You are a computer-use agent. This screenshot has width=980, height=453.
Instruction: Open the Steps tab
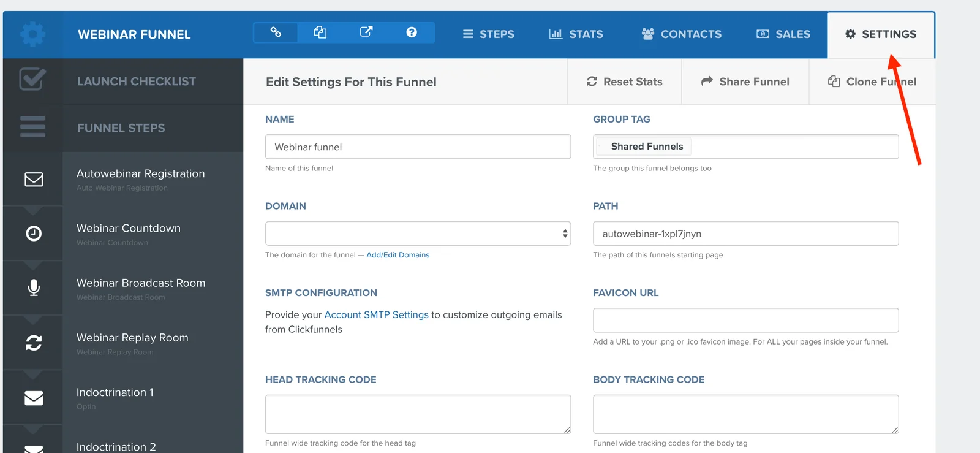tap(488, 34)
